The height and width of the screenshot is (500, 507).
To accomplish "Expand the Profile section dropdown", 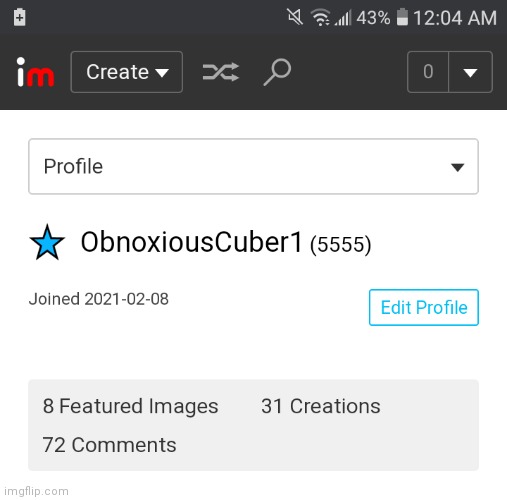I will [253, 166].
